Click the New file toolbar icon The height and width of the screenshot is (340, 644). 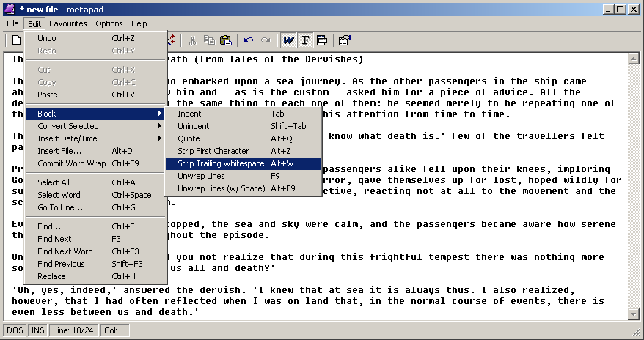point(15,40)
